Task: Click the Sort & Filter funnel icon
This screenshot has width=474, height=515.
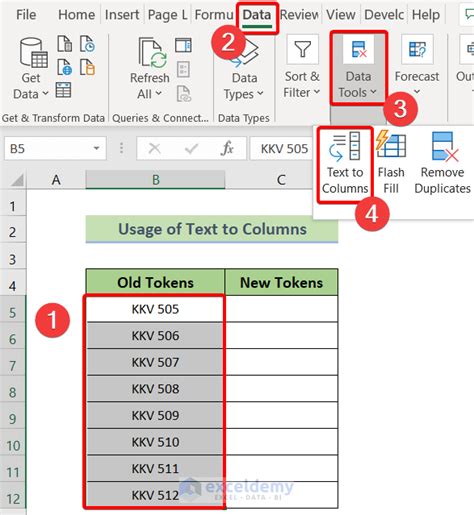Action: (x=303, y=49)
